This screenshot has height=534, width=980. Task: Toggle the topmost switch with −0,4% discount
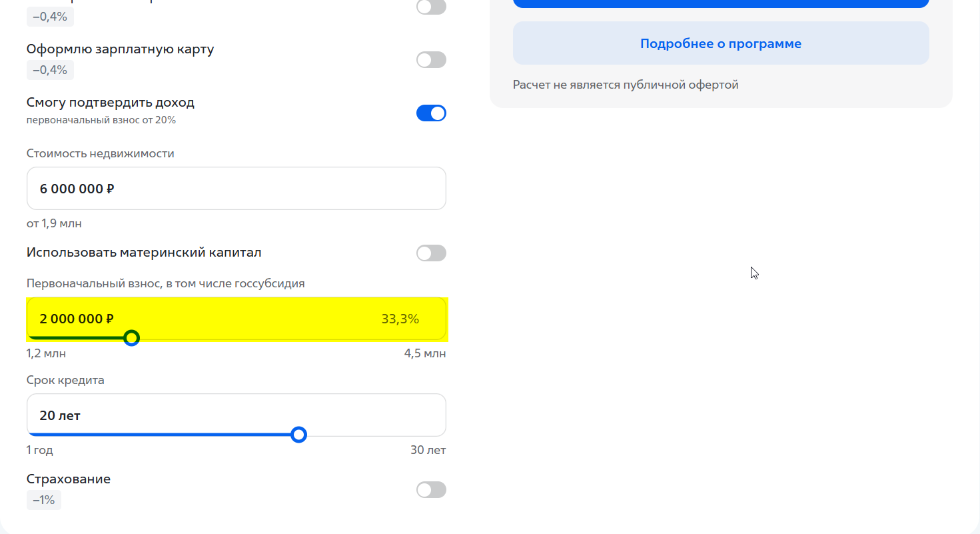tap(431, 7)
